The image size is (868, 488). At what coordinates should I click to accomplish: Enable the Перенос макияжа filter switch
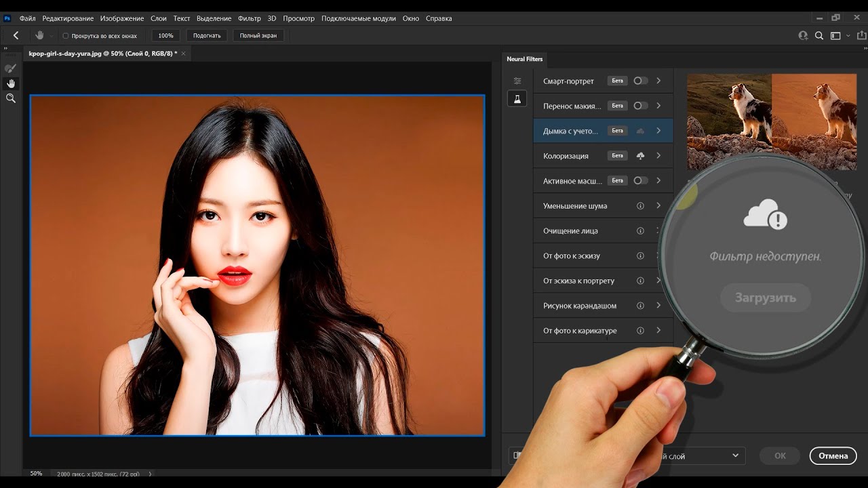point(640,106)
